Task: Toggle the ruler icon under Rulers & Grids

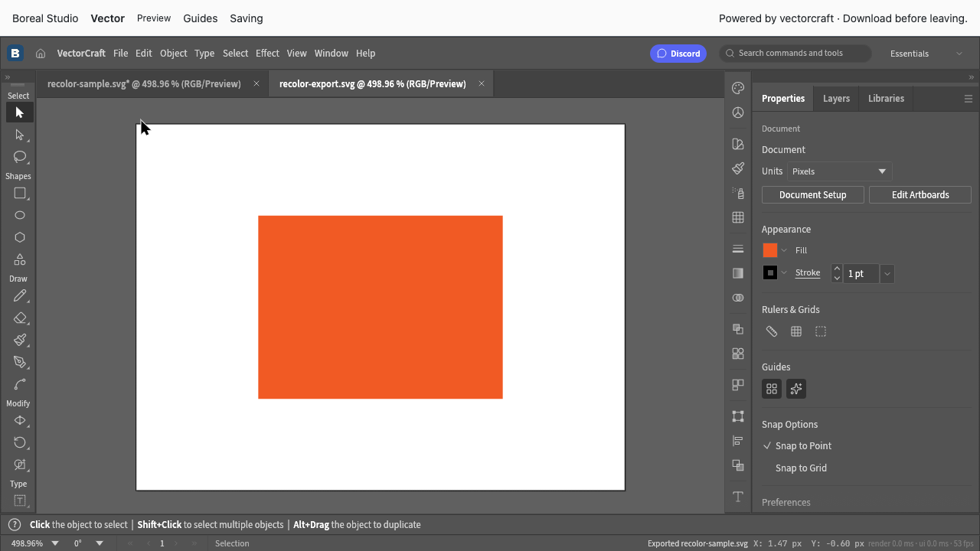Action: coord(772,331)
